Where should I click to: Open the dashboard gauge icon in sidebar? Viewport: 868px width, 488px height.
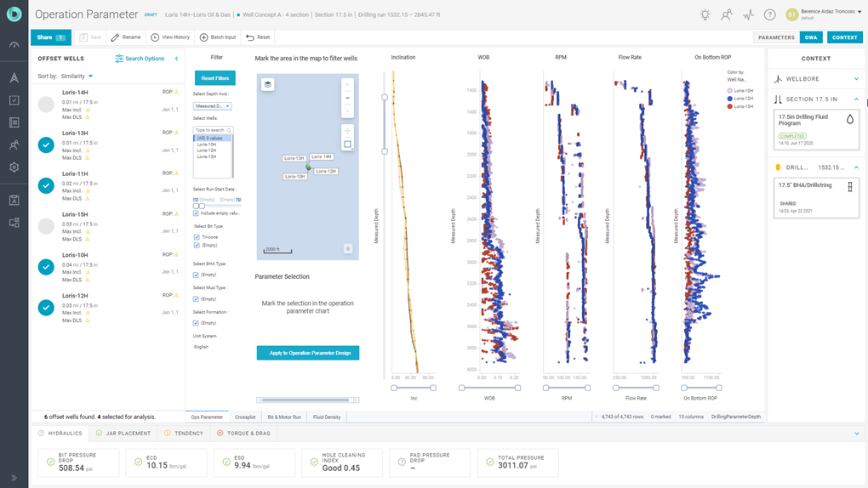coord(14,45)
